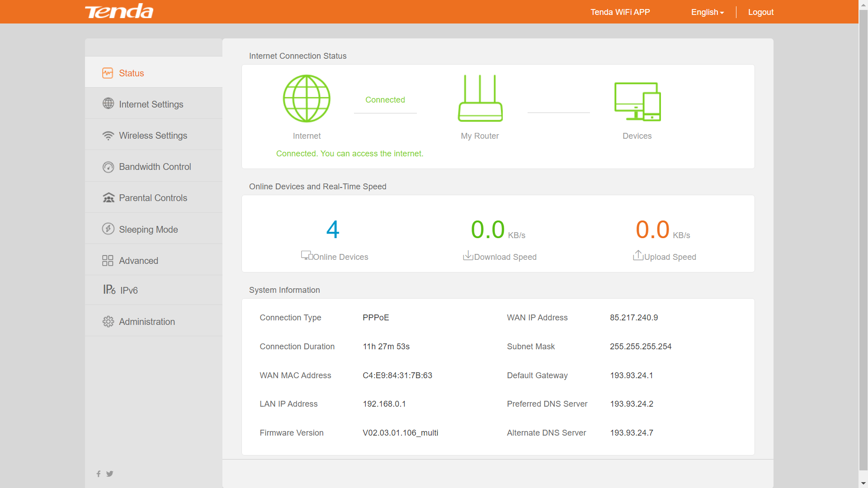Image resolution: width=868 pixels, height=488 pixels.
Task: Click the Internet Connection Status heading
Action: 298,56
